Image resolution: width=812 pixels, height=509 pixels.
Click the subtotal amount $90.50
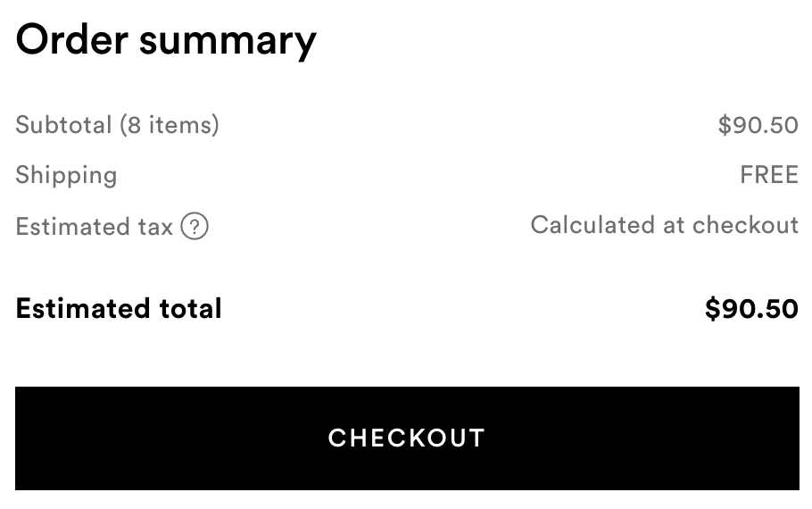758,125
